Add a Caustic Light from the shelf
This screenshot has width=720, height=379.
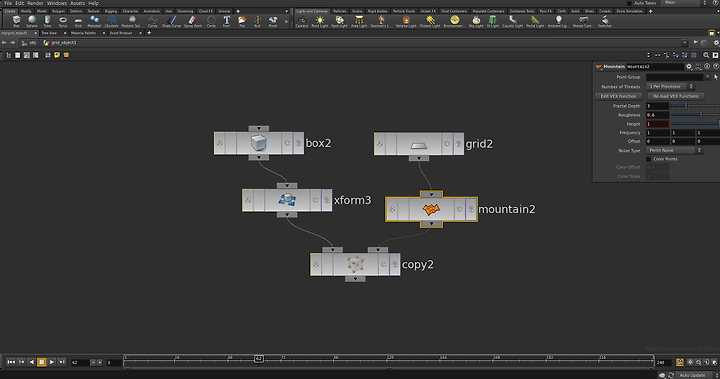point(512,21)
